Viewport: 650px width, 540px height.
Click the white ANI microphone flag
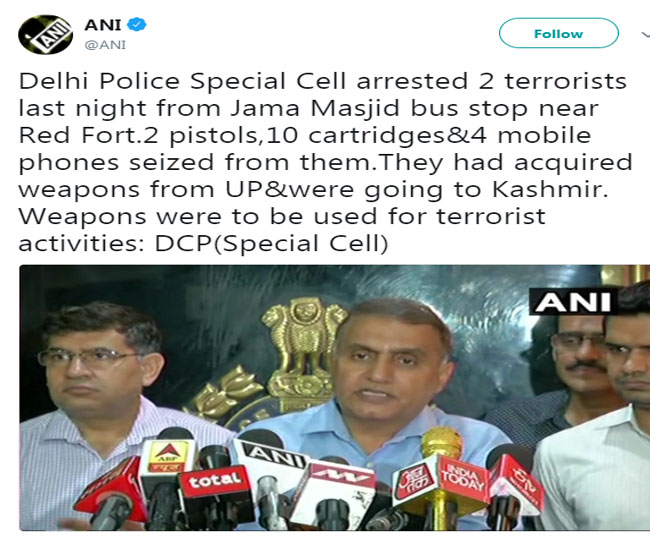coord(269,457)
